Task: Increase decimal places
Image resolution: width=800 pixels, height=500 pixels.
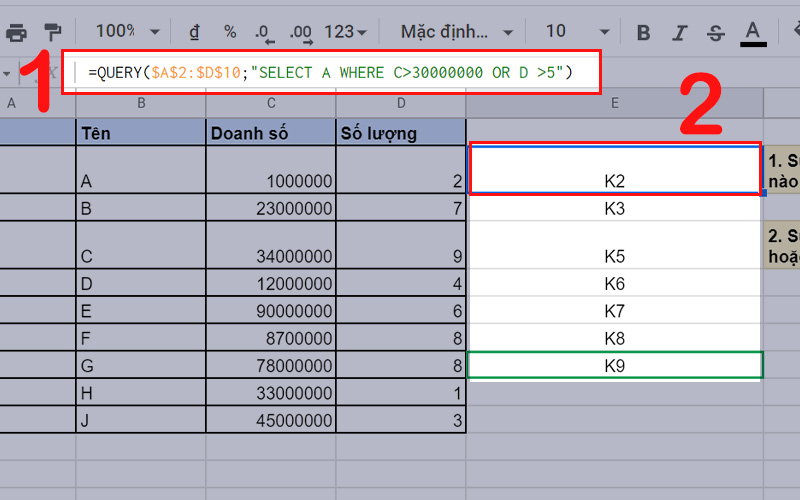Action: 300,32
